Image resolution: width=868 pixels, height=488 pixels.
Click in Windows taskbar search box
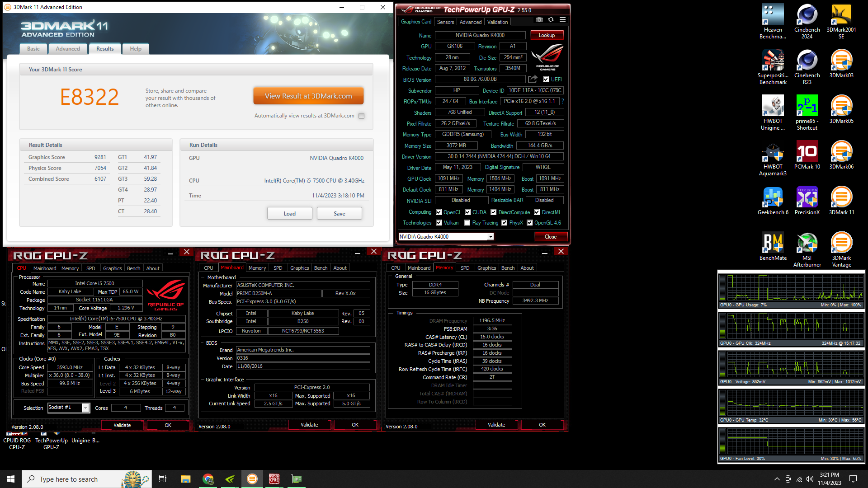(x=87, y=479)
